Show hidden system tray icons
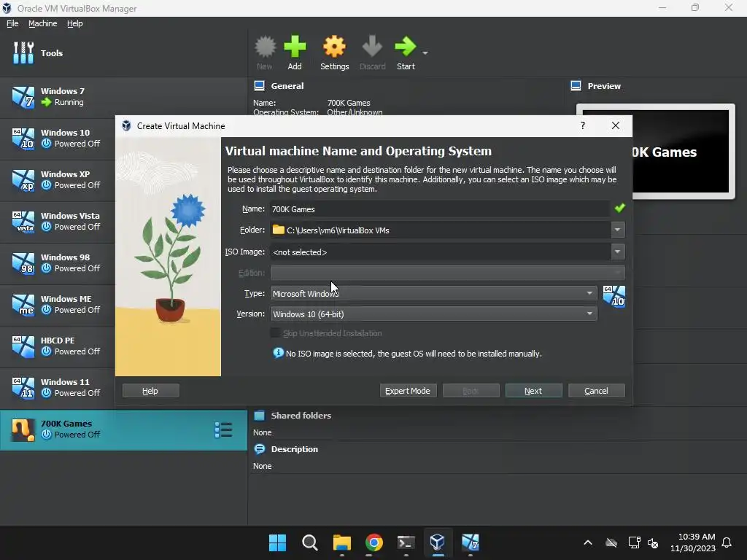The height and width of the screenshot is (560, 747). tap(588, 542)
